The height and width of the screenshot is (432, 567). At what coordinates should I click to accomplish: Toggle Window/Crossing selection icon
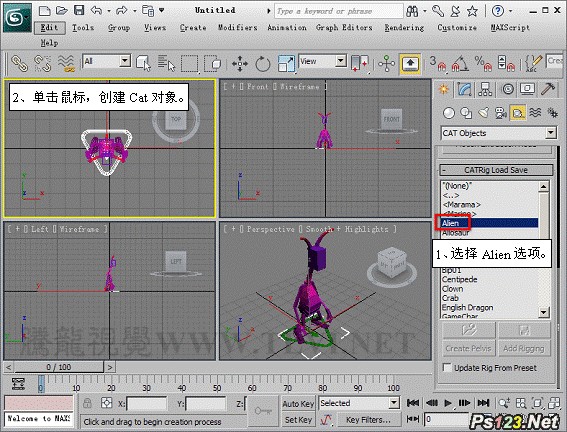coord(212,63)
